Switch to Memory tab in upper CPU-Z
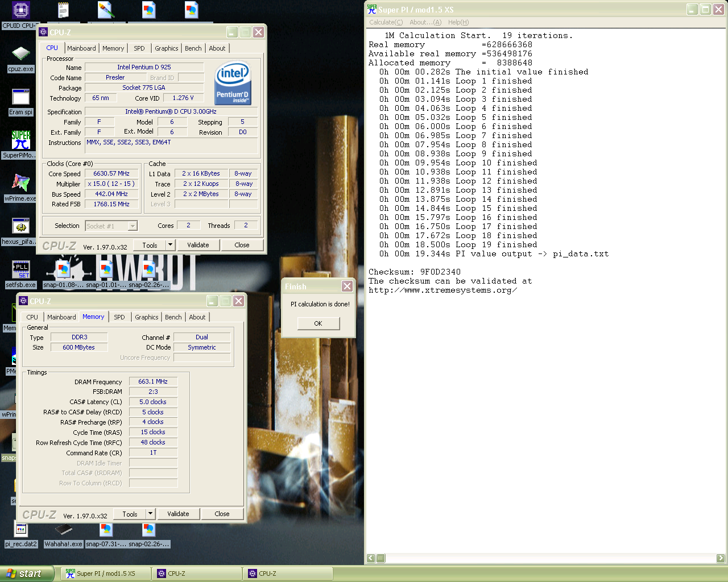Screen dimensions: 728x582 pos(113,48)
